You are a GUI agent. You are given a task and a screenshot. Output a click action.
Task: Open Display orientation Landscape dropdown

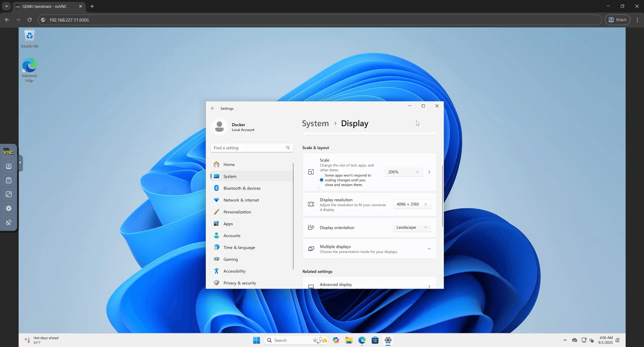[x=412, y=227]
